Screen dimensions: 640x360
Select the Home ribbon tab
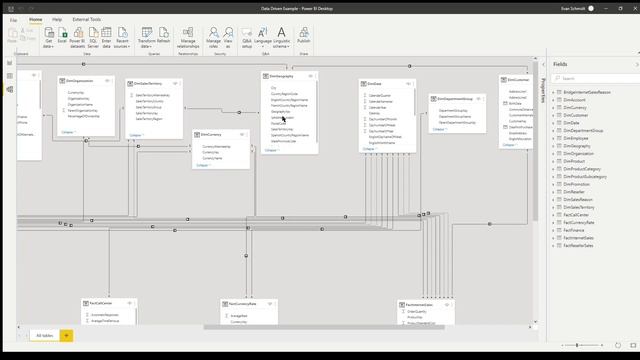[x=36, y=20]
